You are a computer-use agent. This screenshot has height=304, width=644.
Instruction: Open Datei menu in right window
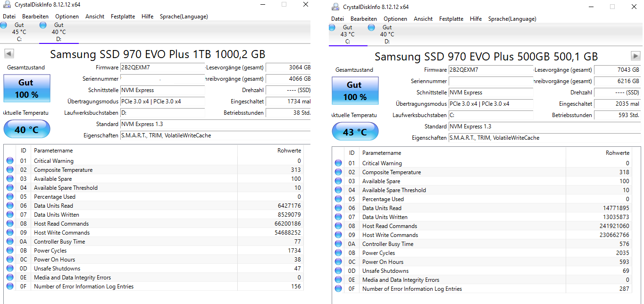[x=338, y=19]
